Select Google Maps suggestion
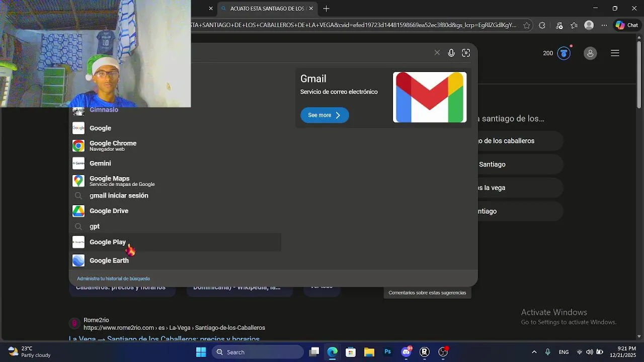644x362 pixels. click(x=175, y=181)
